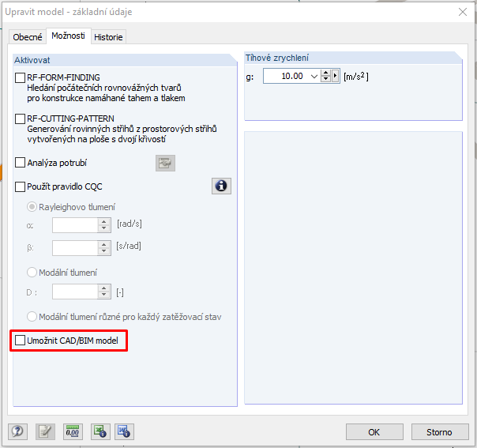477x448 pixels.
Task: Click the beta spinner control
Action: [104, 248]
